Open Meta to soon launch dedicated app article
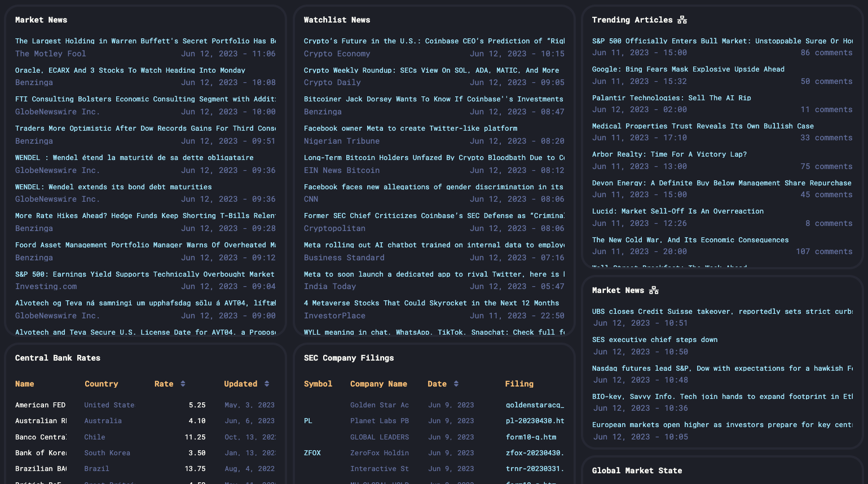The image size is (868, 484). click(x=434, y=274)
